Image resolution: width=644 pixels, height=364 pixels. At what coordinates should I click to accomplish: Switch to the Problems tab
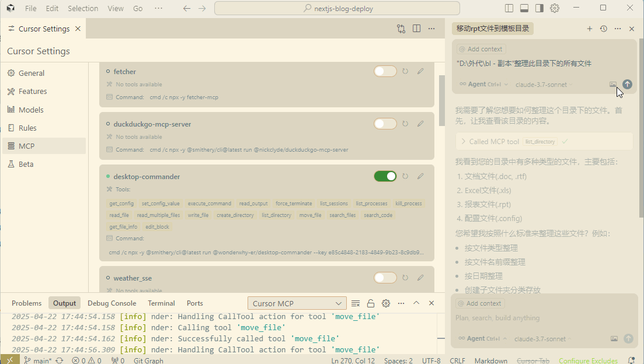click(27, 303)
